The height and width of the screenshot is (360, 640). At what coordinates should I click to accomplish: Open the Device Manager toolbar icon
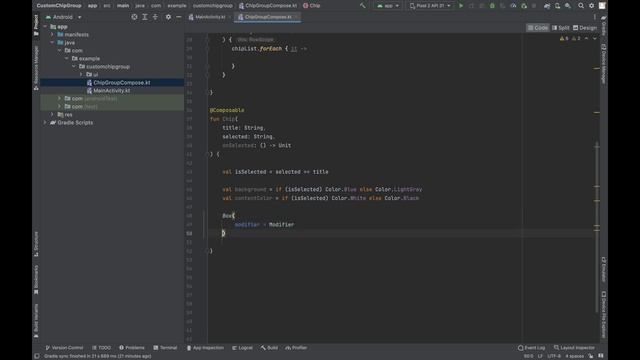557,6
